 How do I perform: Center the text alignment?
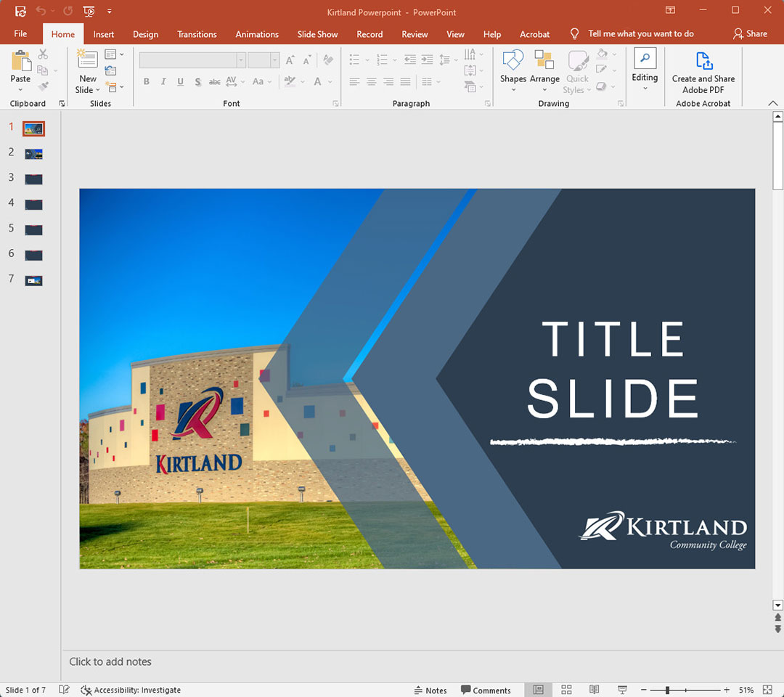372,81
